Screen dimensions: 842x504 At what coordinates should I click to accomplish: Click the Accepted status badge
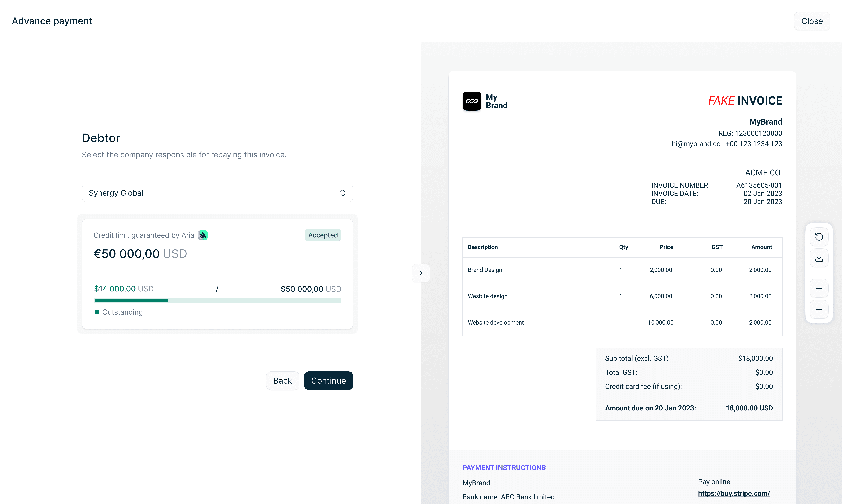tap(323, 235)
